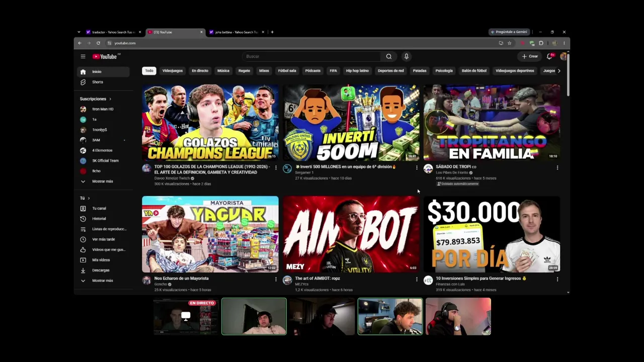Viewport: 644px width, 362px height.
Task: Open the GOLAZOS CHAMPIONS LEAGUE video thumbnail
Action: pos(210,123)
